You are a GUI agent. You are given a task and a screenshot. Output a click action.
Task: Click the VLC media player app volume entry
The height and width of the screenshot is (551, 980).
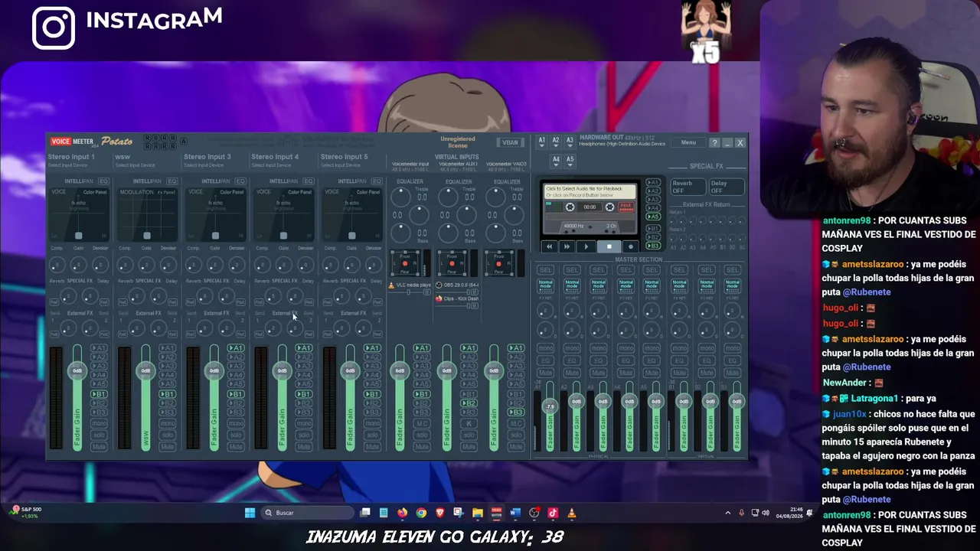(410, 285)
